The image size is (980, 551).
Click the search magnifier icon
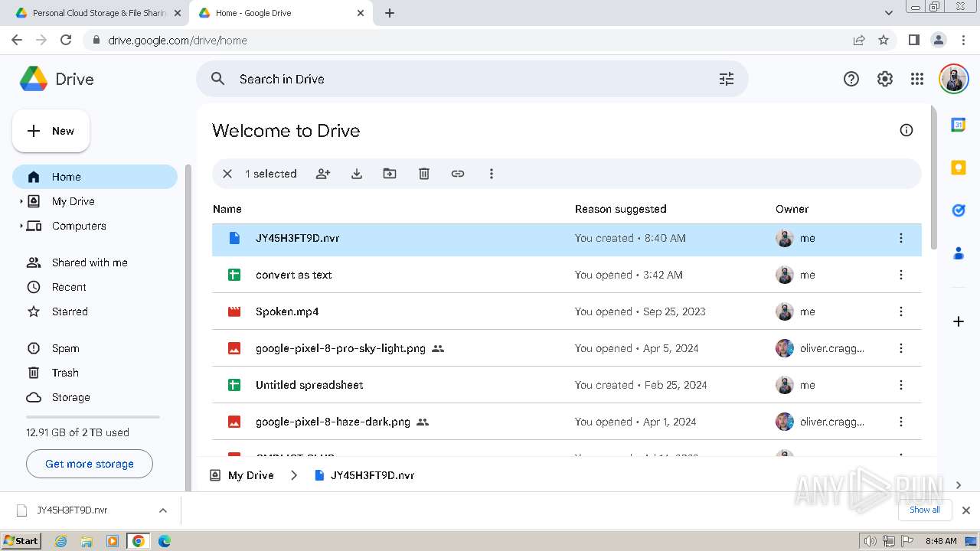point(218,79)
